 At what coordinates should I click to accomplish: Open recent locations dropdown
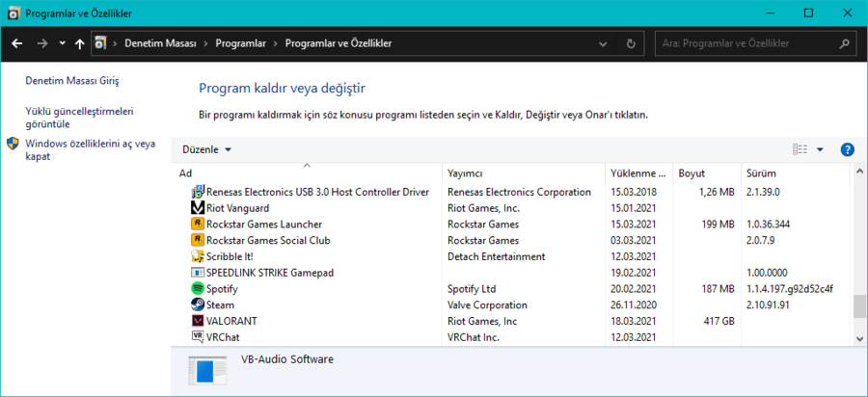pyautogui.click(x=62, y=43)
